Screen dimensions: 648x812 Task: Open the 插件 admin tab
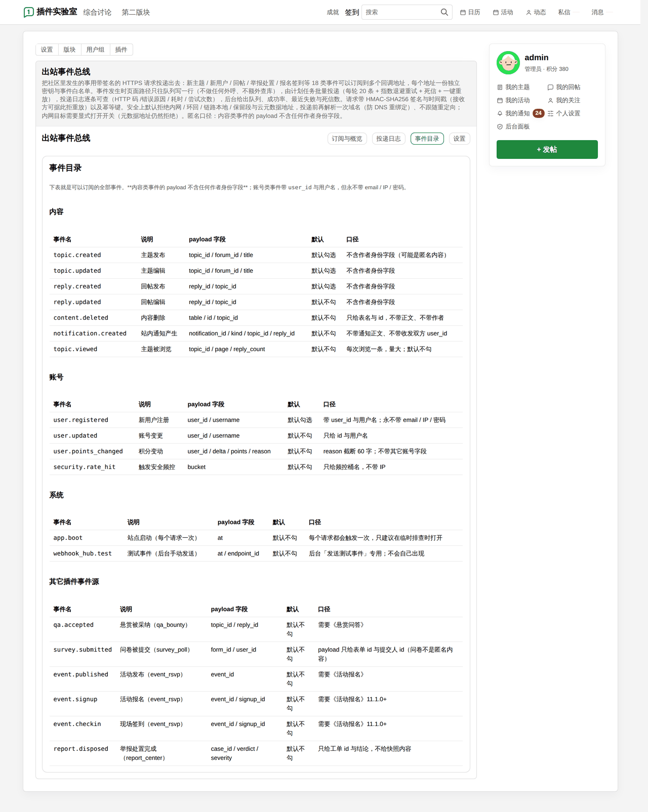point(121,50)
